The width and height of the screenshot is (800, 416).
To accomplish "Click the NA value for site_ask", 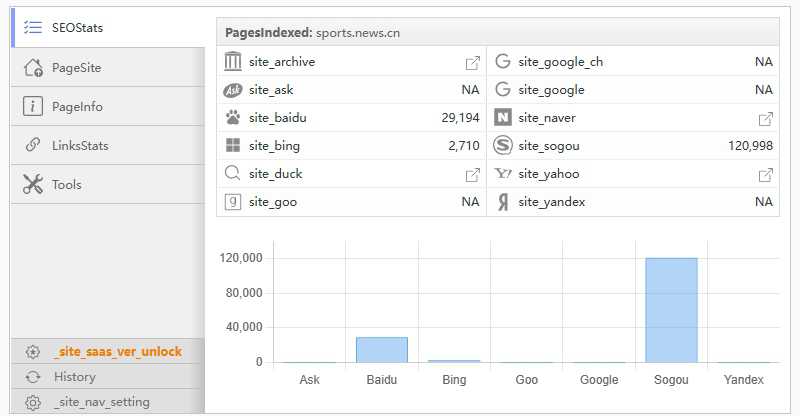I will pyautogui.click(x=470, y=90).
